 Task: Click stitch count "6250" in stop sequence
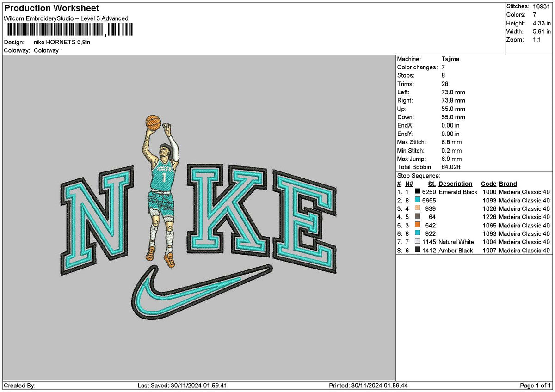click(429, 192)
